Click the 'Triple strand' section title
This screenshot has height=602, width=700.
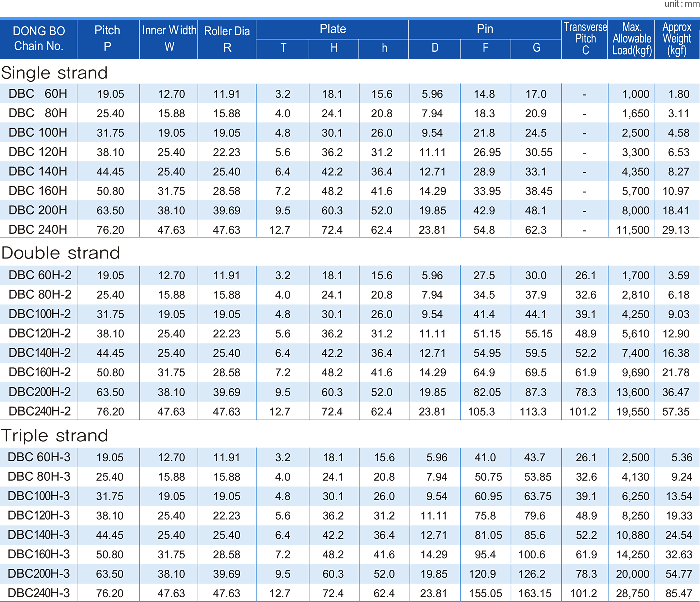click(x=55, y=435)
